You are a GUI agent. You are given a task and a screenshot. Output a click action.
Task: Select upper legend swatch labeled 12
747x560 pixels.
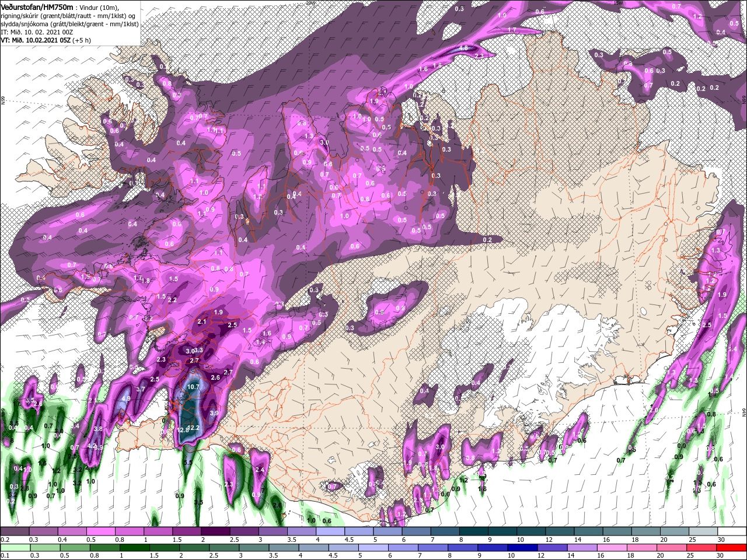(560, 531)
